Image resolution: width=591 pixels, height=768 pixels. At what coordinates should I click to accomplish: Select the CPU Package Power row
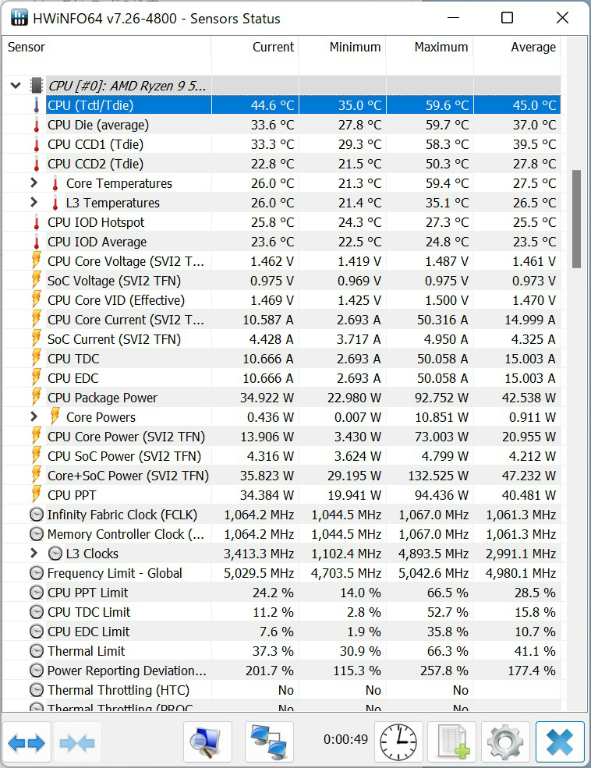(x=282, y=398)
